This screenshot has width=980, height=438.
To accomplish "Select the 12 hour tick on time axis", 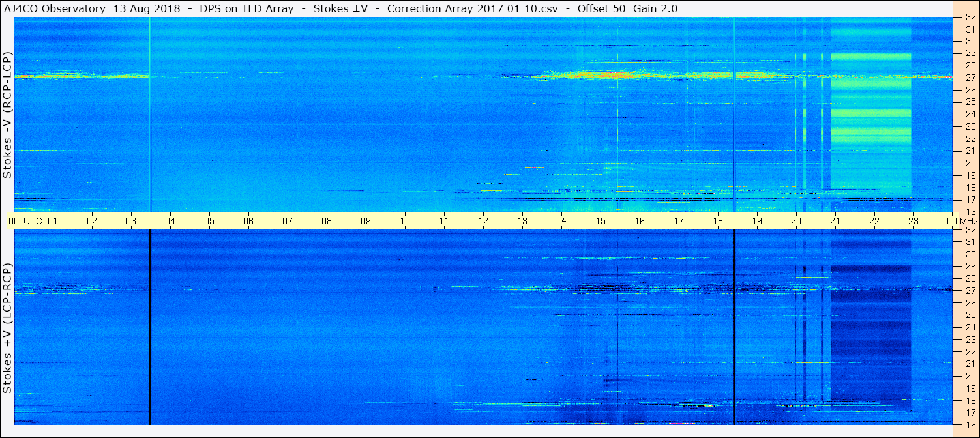I will [483, 221].
